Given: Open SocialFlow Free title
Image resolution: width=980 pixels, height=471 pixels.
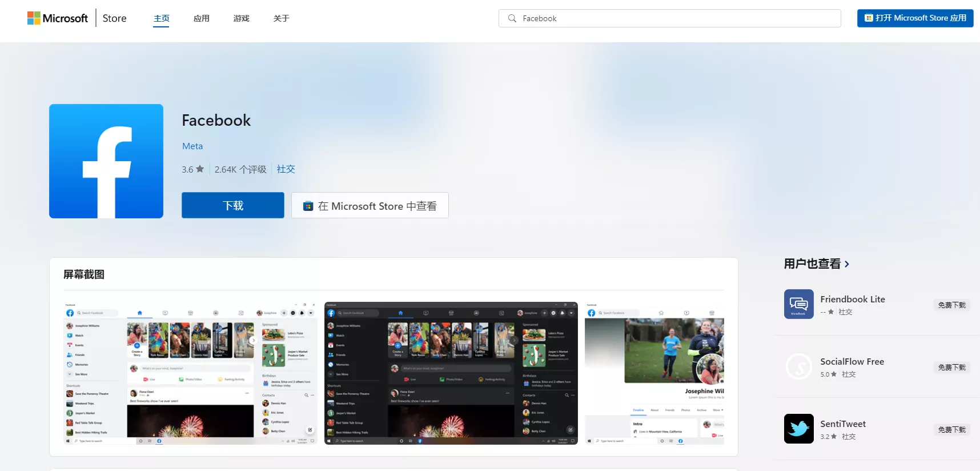Looking at the screenshot, I should point(852,361).
